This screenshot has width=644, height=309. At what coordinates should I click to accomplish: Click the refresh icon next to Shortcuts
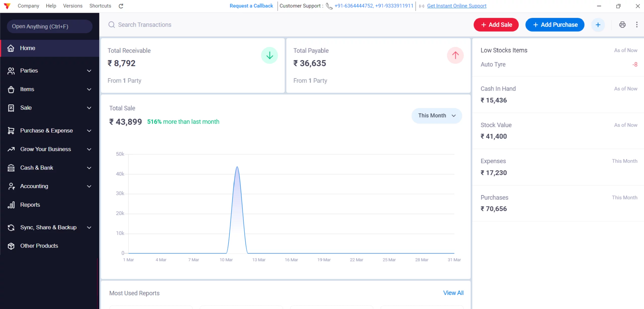point(121,6)
